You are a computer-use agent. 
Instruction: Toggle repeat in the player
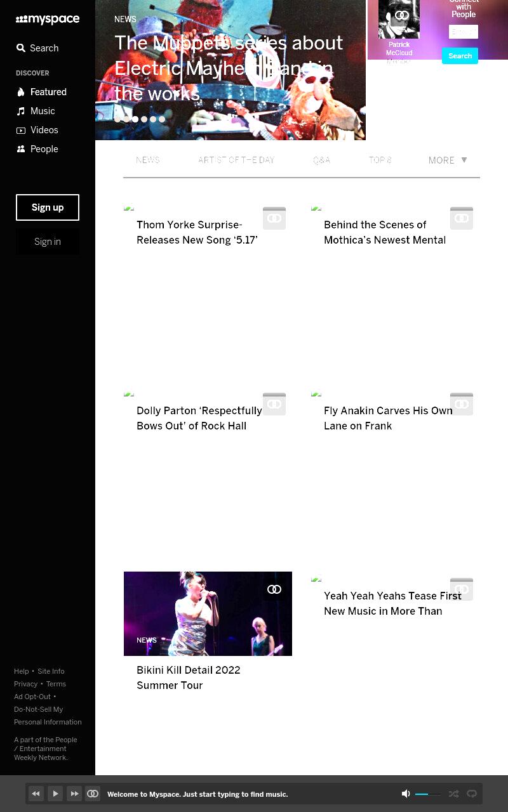tap(472, 794)
